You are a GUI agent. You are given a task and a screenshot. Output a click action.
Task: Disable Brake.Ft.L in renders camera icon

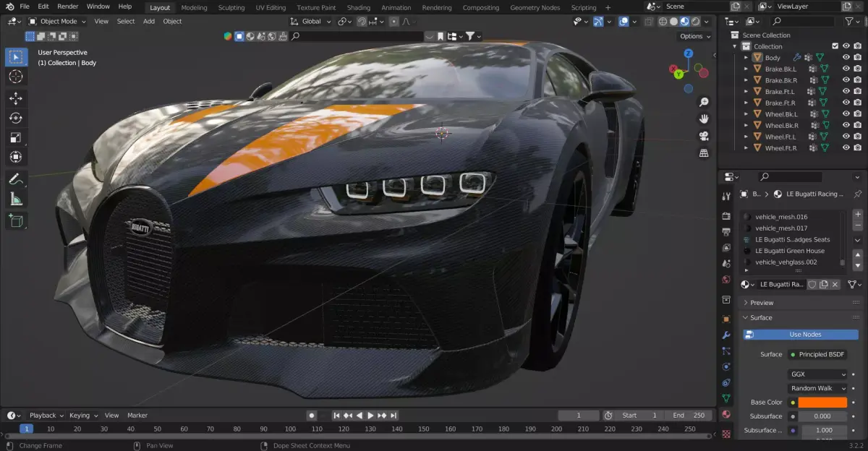coord(857,92)
